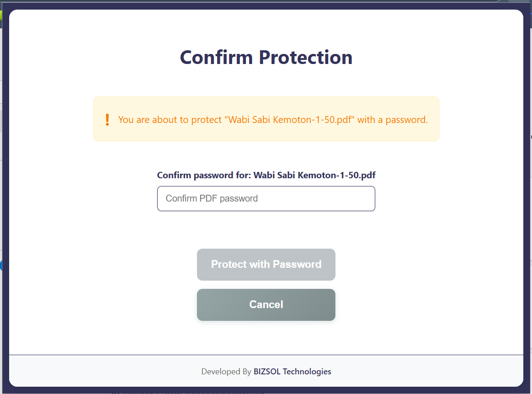Image resolution: width=532 pixels, height=394 pixels.
Task: Click the word "BIZSOL" in the footer
Action: [x=267, y=372]
